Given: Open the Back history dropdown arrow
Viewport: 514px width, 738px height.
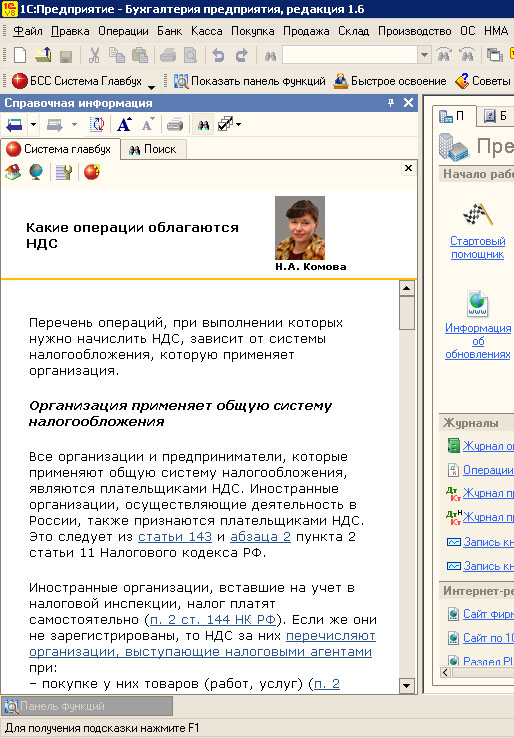Looking at the screenshot, I should click(33, 125).
